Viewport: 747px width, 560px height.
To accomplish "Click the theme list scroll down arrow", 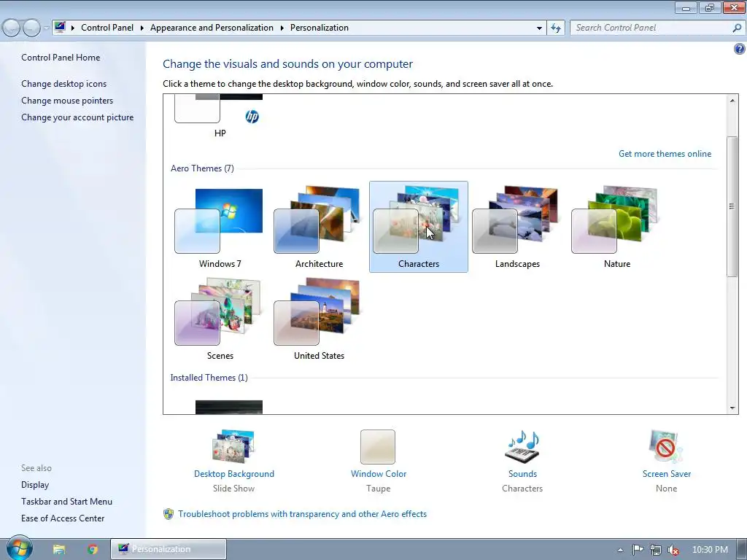I will (732, 408).
